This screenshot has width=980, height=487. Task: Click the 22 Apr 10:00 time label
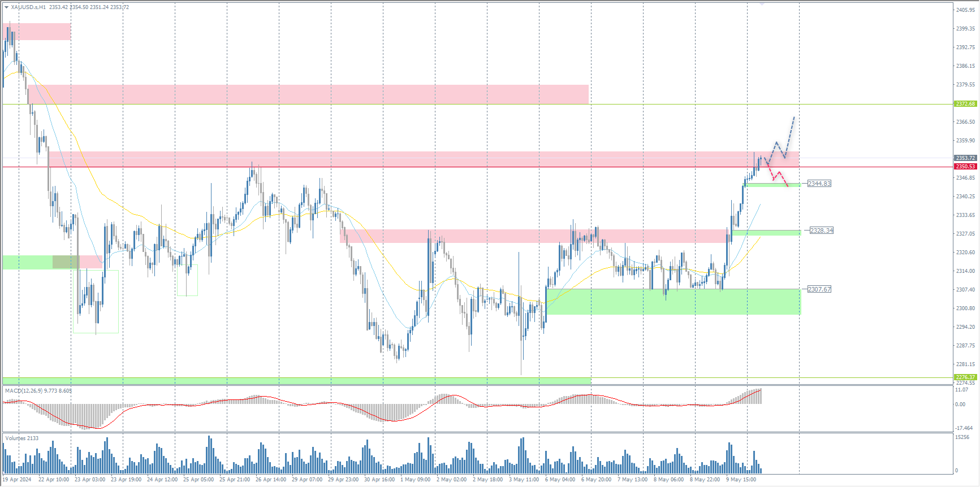(x=54, y=480)
